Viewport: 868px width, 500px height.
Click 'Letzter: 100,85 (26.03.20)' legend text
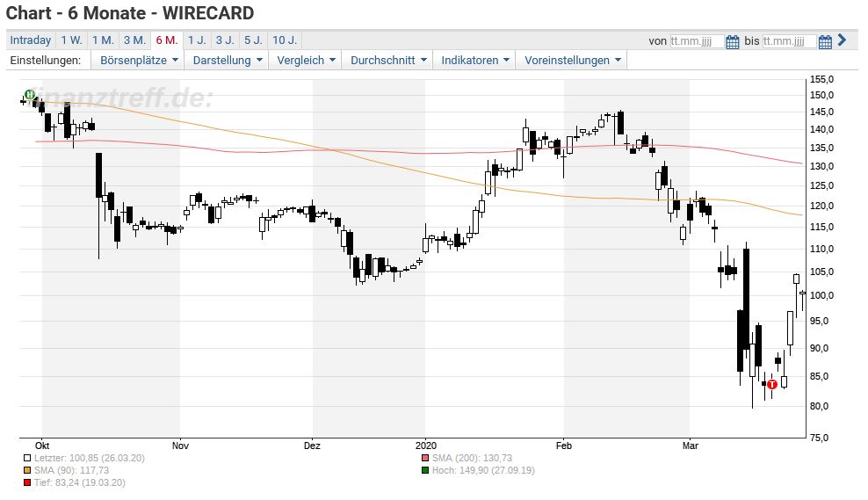[89, 459]
